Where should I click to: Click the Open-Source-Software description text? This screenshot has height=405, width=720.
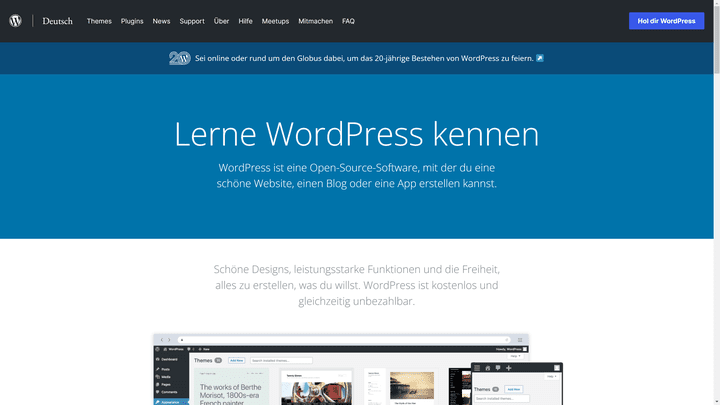[356, 175]
